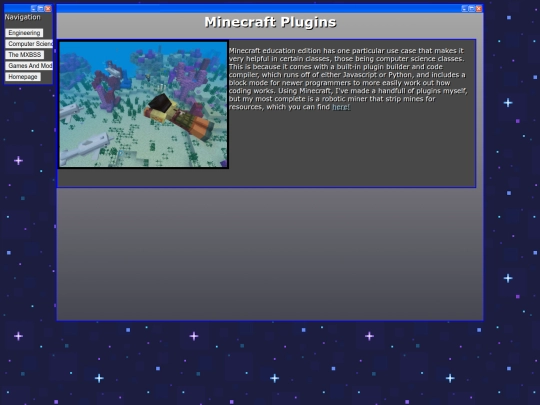Click the underwater Minecraft screenshot image
Viewport: 540px width, 405px height.
click(143, 104)
